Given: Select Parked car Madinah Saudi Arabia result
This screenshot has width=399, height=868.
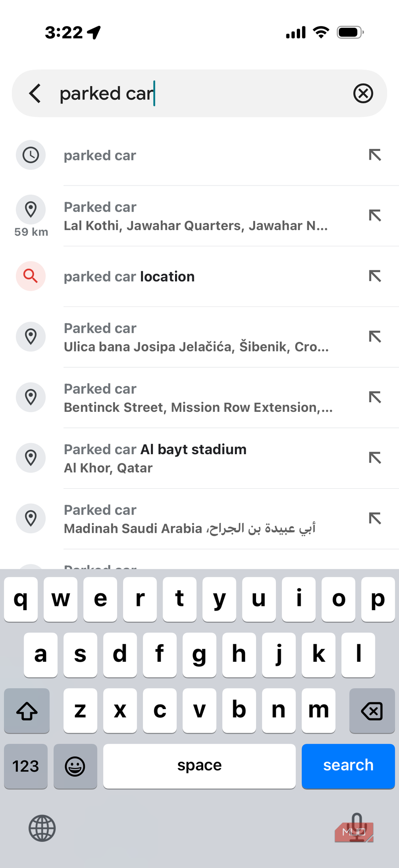Looking at the screenshot, I should [x=190, y=519].
